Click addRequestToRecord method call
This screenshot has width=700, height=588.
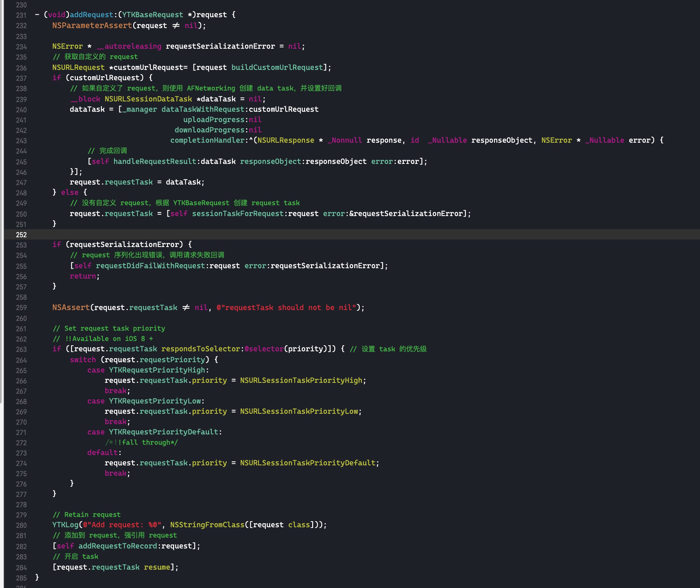pyautogui.click(x=118, y=546)
